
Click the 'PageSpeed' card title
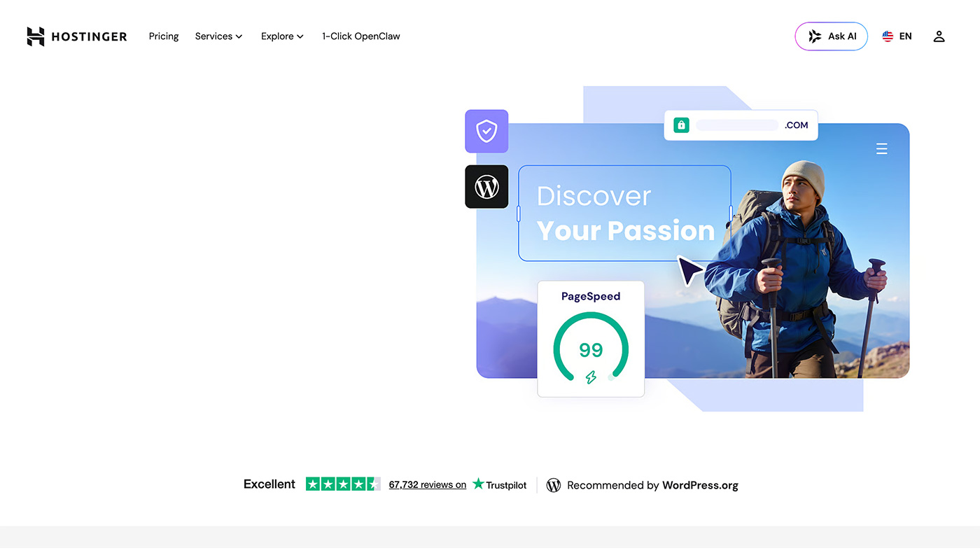tap(591, 296)
